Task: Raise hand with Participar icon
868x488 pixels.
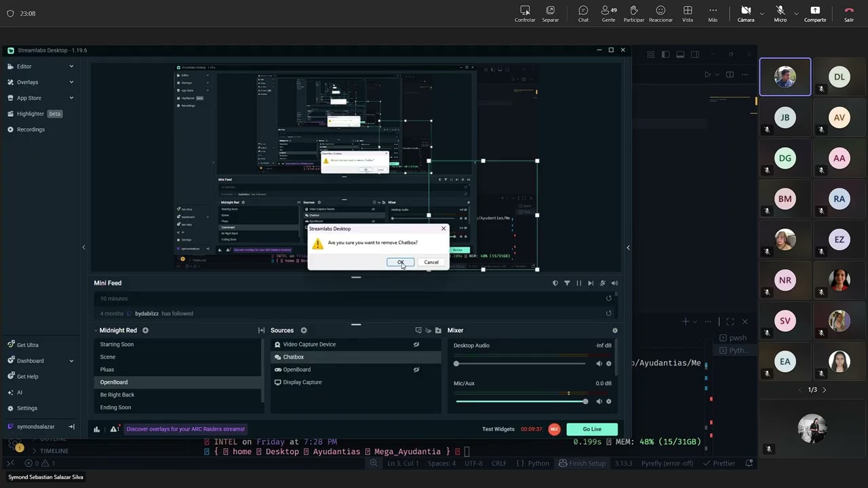Action: [x=634, y=14]
